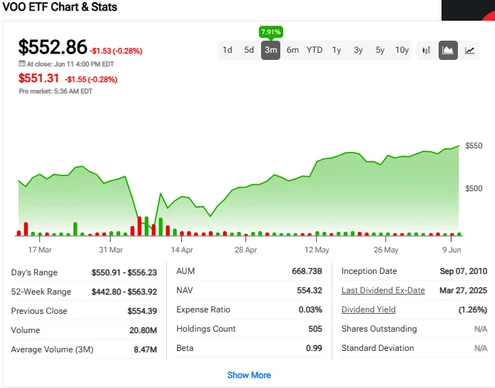The image size is (495, 388).
Task: Click the ex-date value Mar 27, 2025
Action: click(x=463, y=290)
